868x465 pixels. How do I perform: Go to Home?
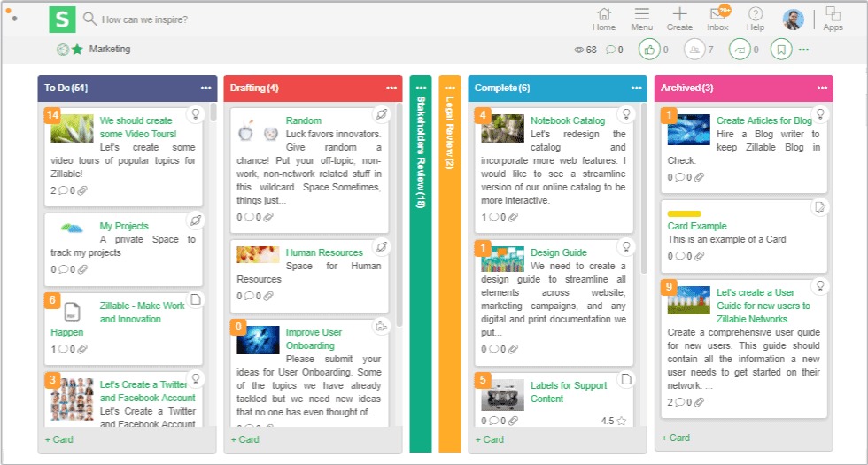pyautogui.click(x=604, y=19)
